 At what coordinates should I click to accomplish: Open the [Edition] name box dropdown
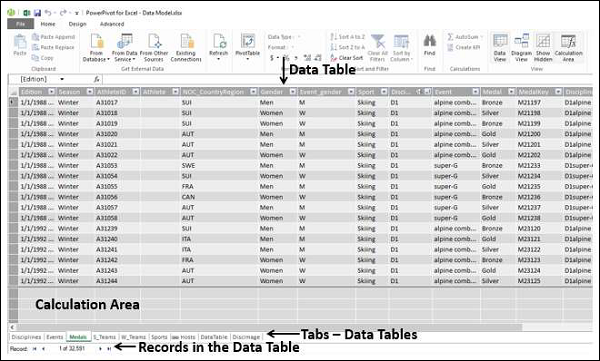(x=62, y=79)
